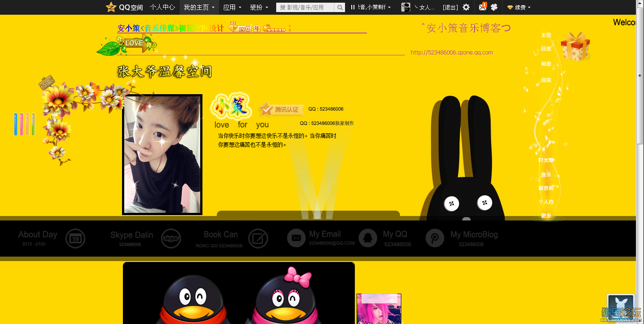
Task: Open 音乐 in the side navigation
Action: 546,174
